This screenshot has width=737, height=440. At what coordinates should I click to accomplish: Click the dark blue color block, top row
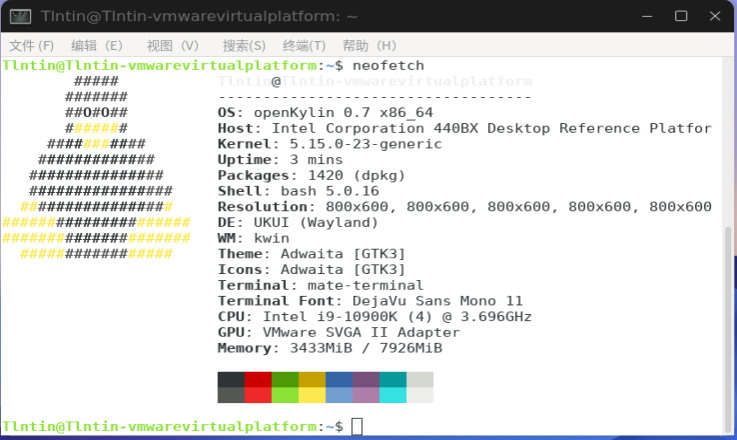(x=339, y=379)
